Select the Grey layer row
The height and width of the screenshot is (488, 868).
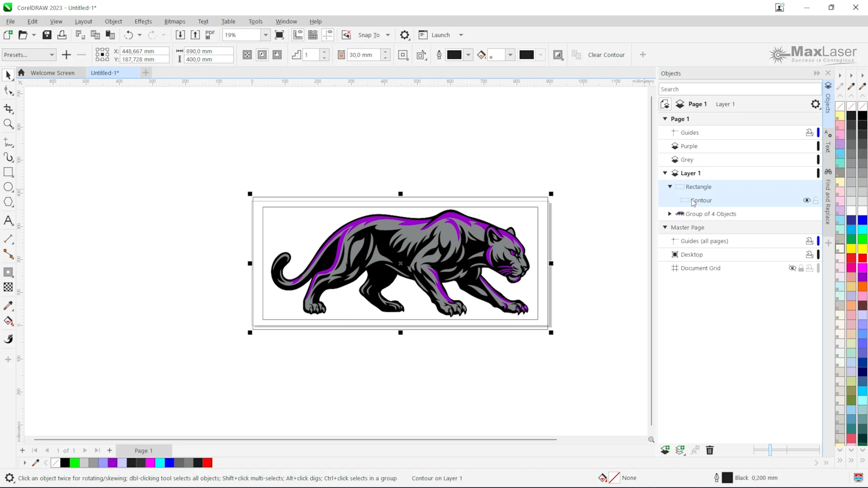[740, 160]
